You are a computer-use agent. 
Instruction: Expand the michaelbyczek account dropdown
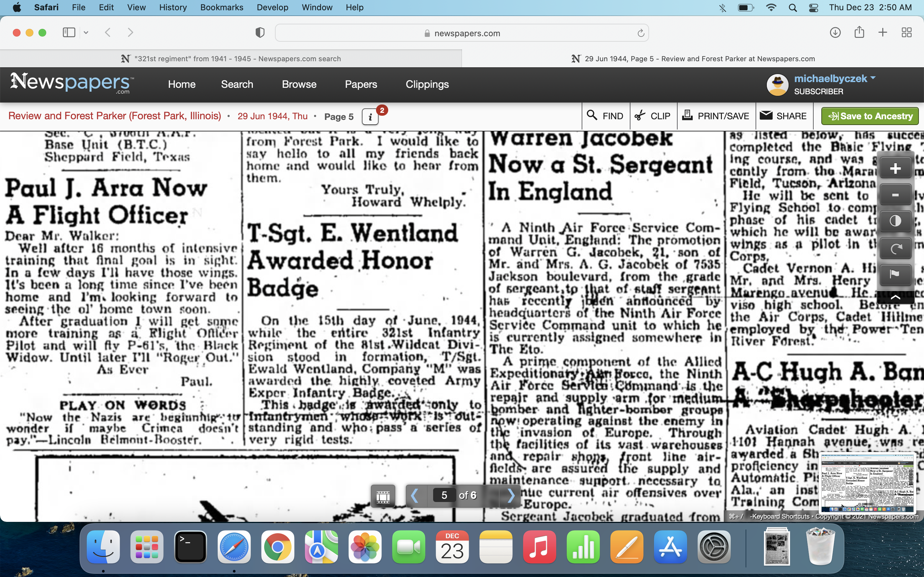pos(873,78)
